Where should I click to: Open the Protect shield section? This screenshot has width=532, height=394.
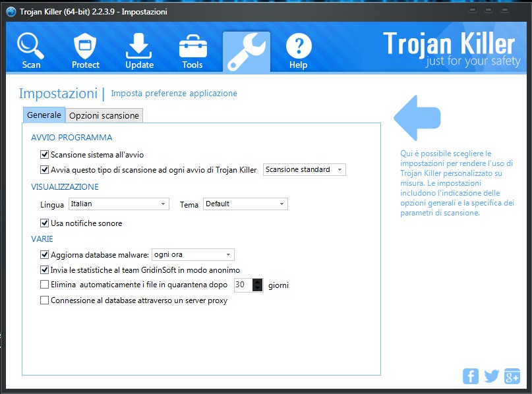coord(86,51)
